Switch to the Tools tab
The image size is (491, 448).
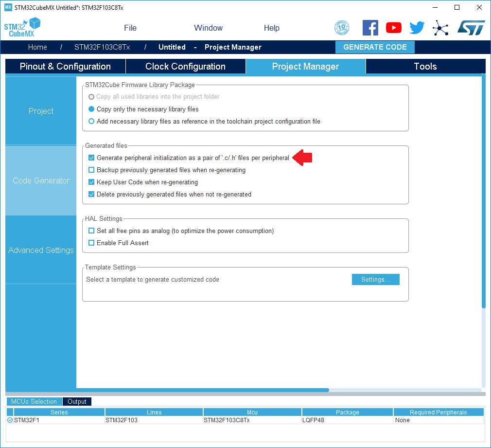(425, 67)
